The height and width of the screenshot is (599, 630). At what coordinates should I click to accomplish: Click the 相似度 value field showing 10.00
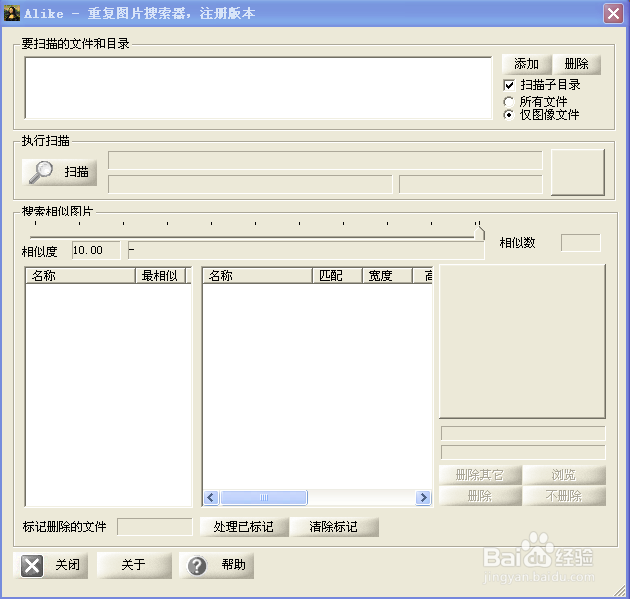click(96, 250)
